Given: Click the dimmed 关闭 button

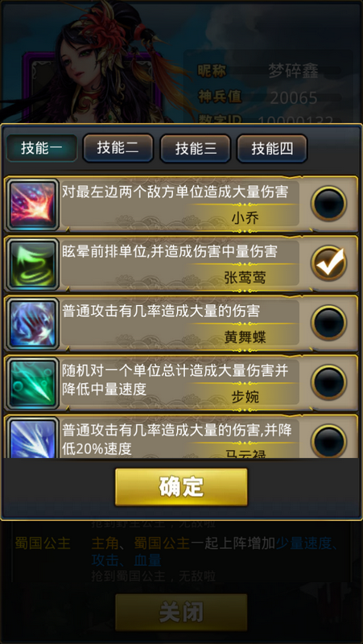Looking at the screenshot, I should tap(181, 613).
